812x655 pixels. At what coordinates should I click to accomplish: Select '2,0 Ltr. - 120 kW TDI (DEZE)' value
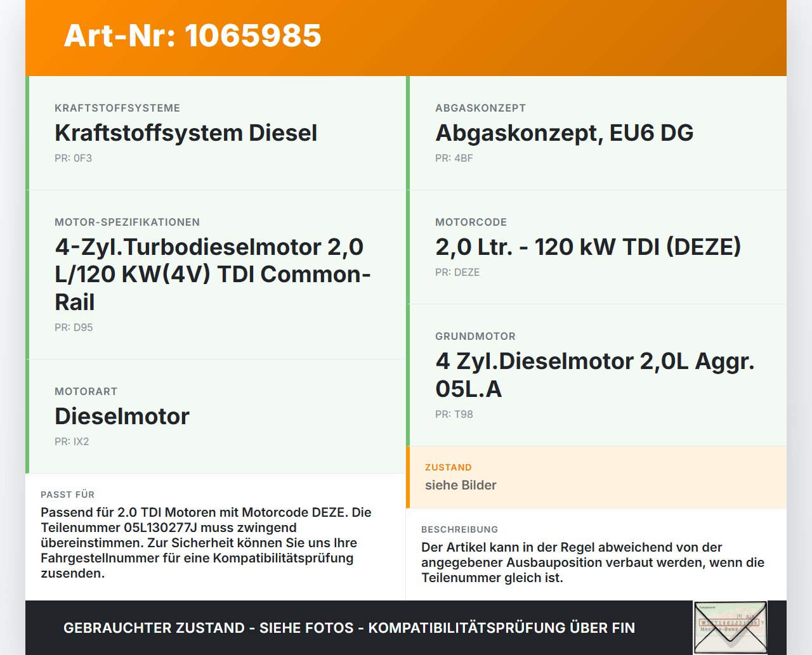[588, 247]
